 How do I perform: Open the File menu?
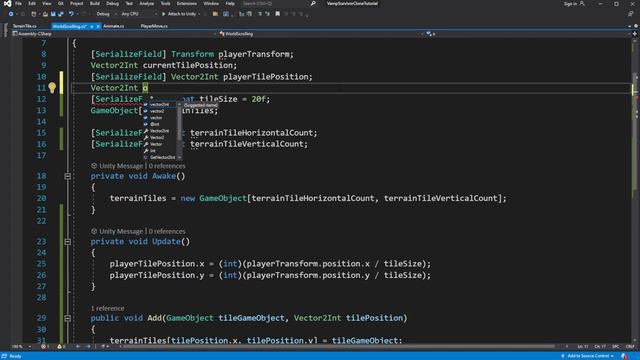click(18, 4)
